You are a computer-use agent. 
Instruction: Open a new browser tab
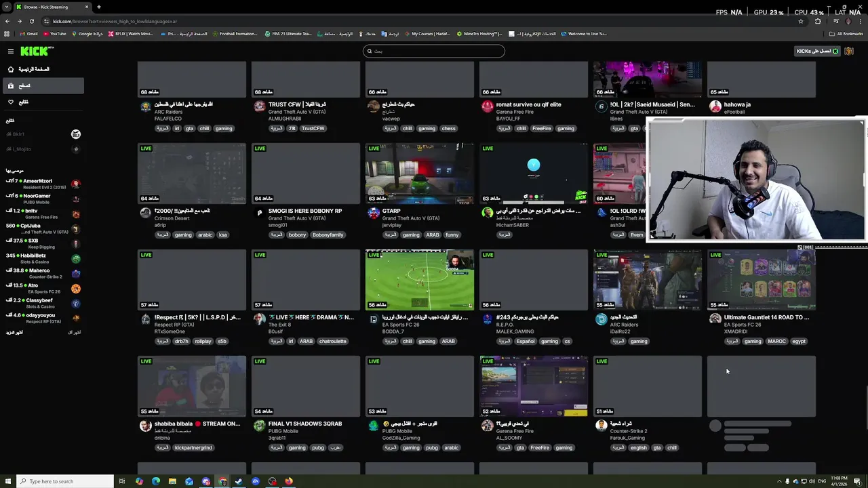[x=98, y=7]
